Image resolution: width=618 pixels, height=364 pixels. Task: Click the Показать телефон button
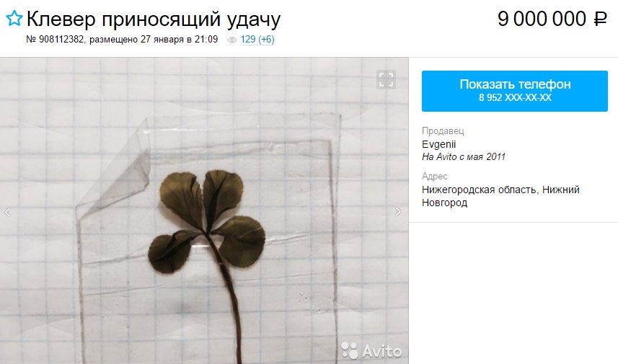tap(514, 91)
